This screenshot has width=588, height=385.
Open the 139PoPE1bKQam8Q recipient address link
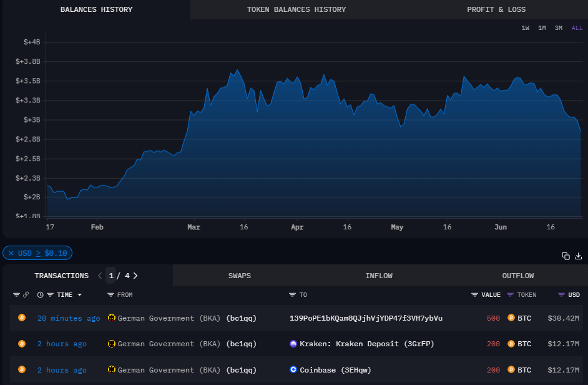click(366, 318)
